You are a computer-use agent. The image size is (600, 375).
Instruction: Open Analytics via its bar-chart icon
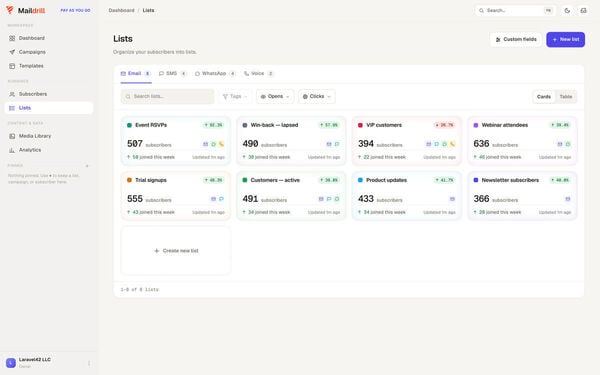click(x=12, y=150)
